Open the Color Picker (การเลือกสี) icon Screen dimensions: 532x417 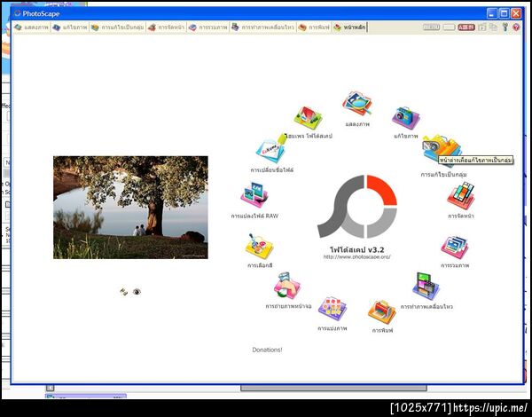[259, 246]
